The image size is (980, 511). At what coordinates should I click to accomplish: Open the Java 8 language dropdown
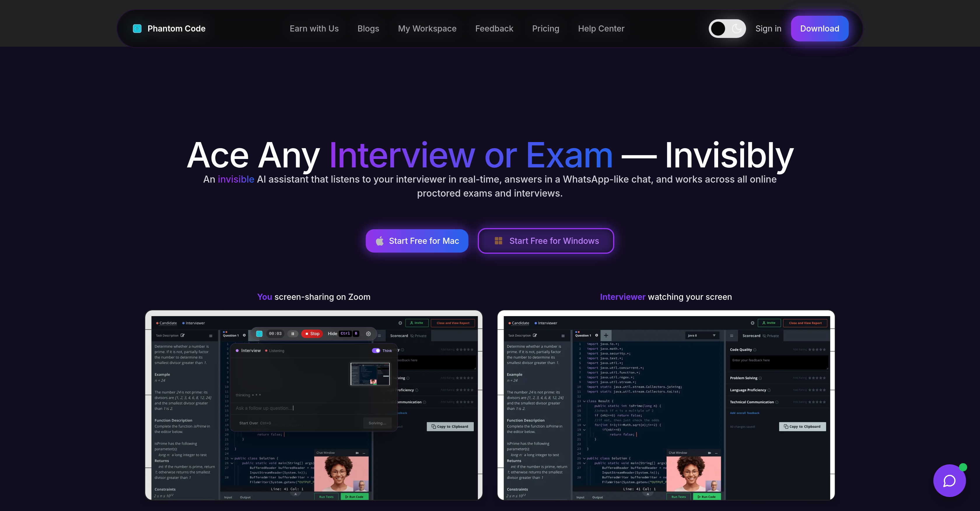click(702, 336)
